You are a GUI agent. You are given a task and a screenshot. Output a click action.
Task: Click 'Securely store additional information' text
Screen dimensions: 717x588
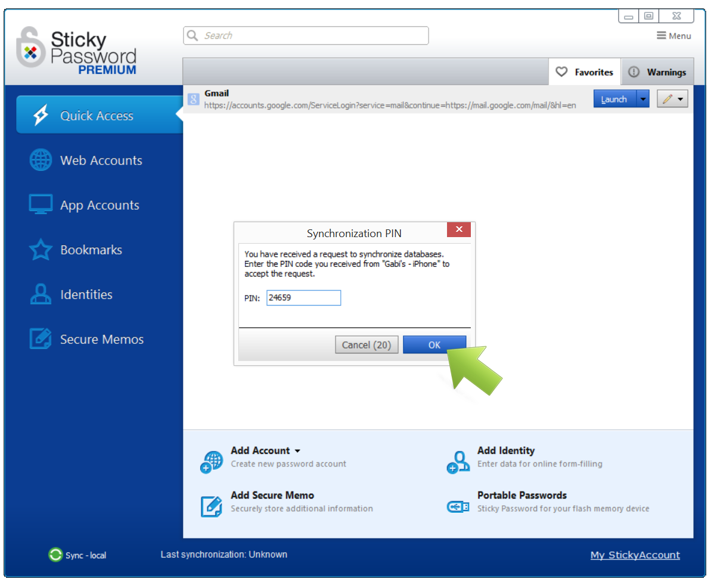click(x=302, y=509)
